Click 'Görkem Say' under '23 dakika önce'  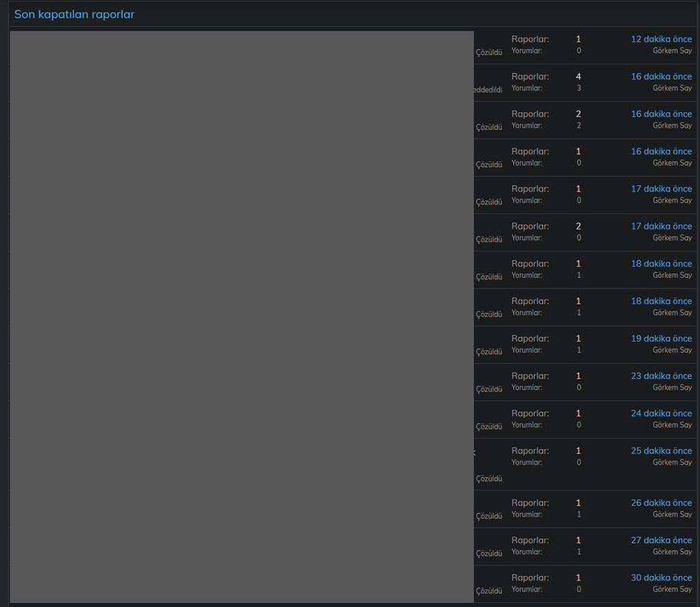pyautogui.click(x=672, y=388)
